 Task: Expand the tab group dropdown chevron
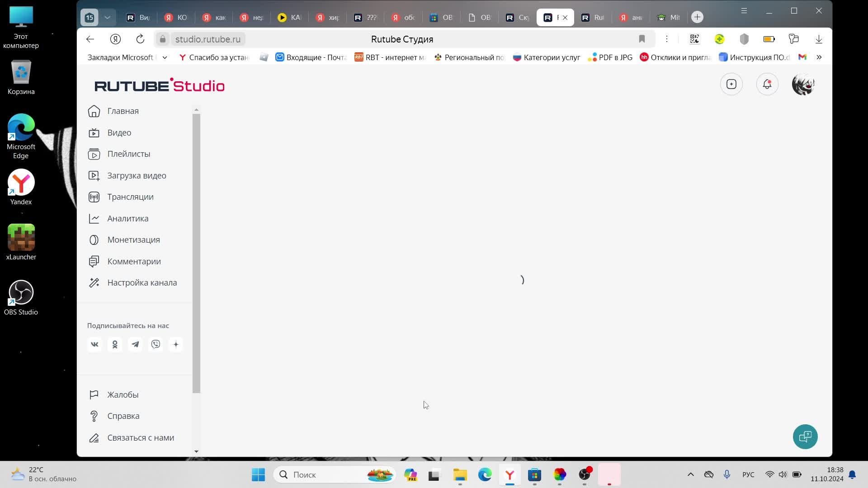(107, 18)
